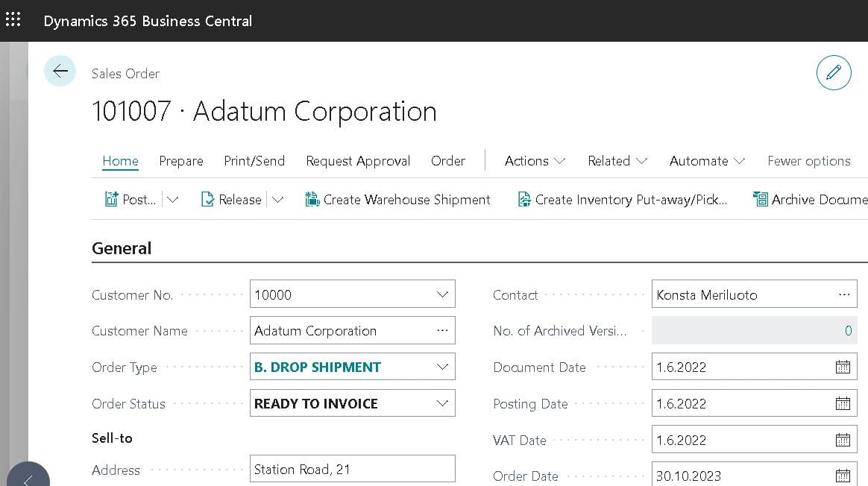This screenshot has height=486, width=868.
Task: Open Posting Date calendar picker
Action: pyautogui.click(x=843, y=403)
